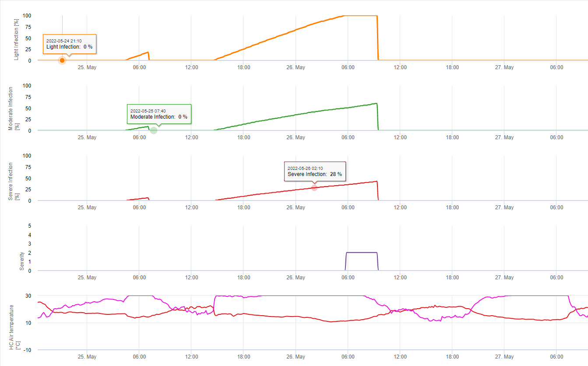Viewport: 588px width, 366px height.
Task: Click the orange Light Infection plateau at 100%
Action: point(359,16)
